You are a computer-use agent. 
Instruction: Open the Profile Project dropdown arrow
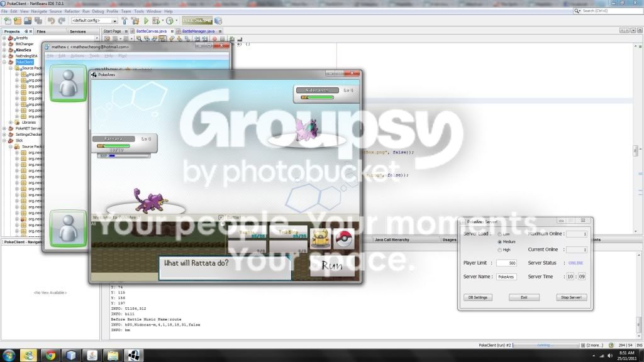point(177,21)
